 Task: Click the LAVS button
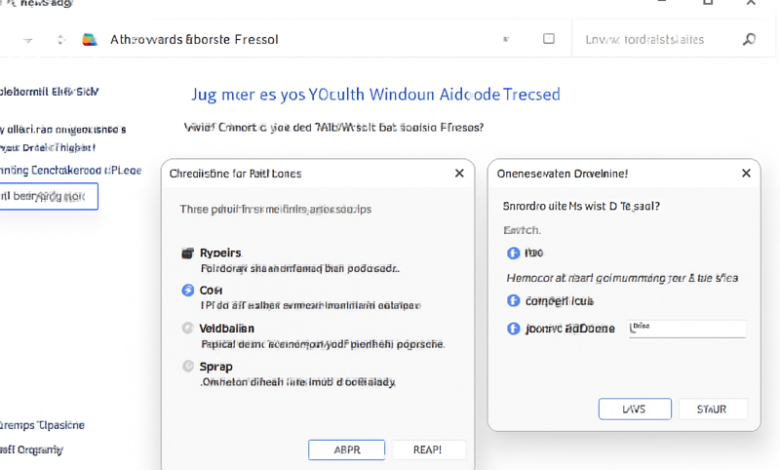pyautogui.click(x=635, y=409)
